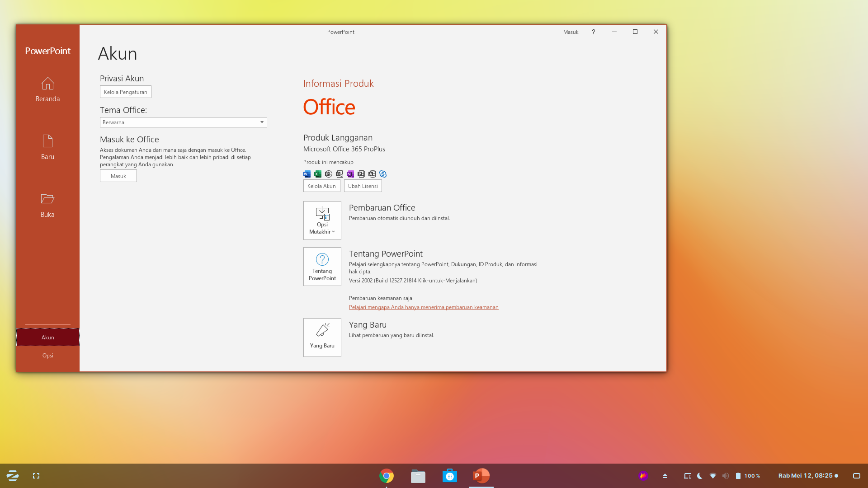The image size is (868, 488).
Task: Expand Opsi Mutakhir update options
Action: [x=322, y=221]
